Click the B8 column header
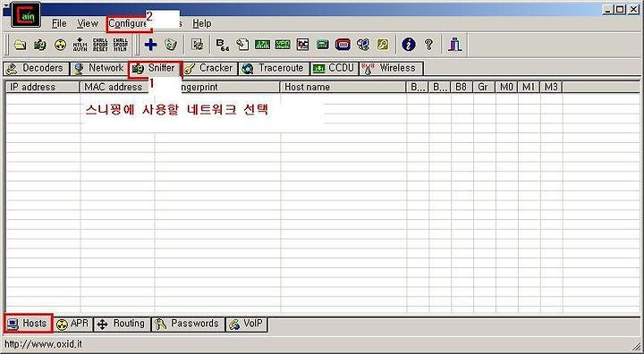The width and height of the screenshot is (644, 354). click(462, 87)
